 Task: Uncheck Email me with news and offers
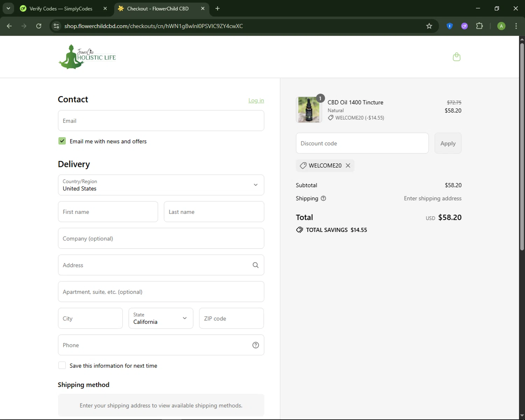coord(62,141)
